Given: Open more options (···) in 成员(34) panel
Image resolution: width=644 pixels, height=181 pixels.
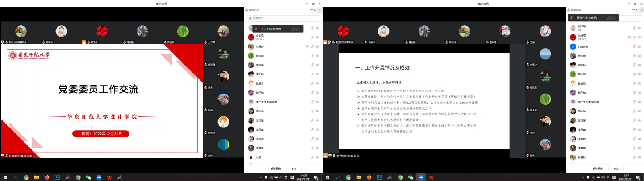Looking at the screenshot, I should coord(633,10).
